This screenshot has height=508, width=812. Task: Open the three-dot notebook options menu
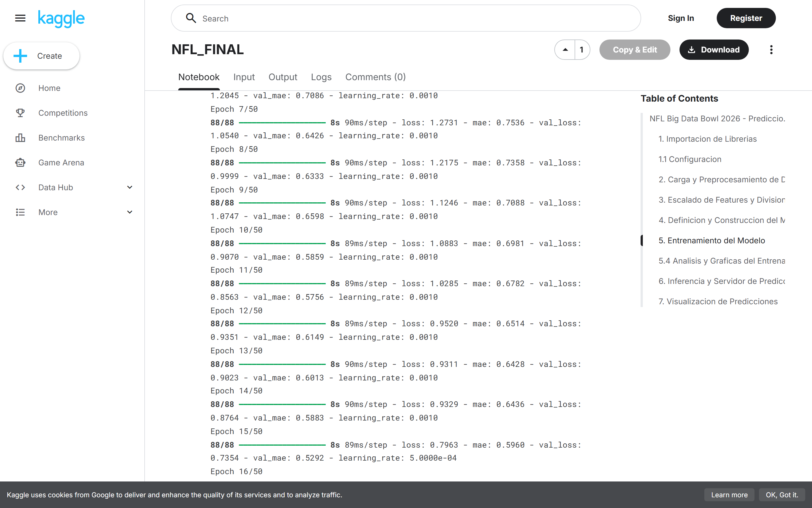coord(771,50)
